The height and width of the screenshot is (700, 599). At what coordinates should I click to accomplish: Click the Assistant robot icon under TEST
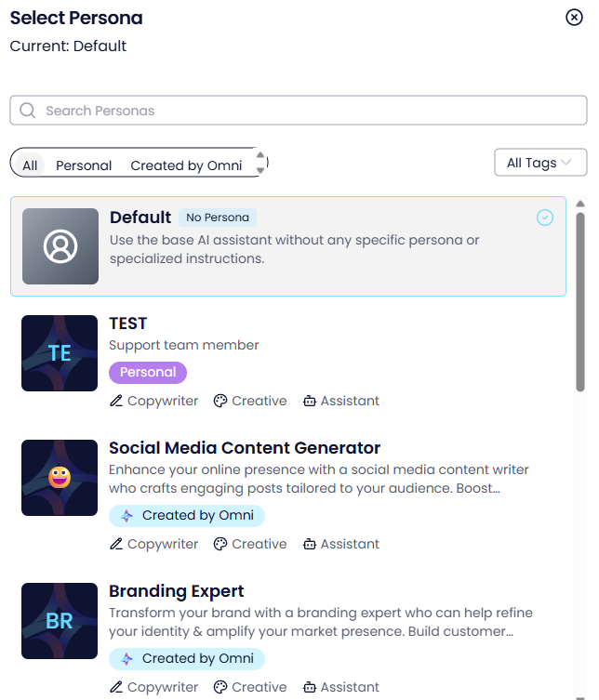click(308, 401)
